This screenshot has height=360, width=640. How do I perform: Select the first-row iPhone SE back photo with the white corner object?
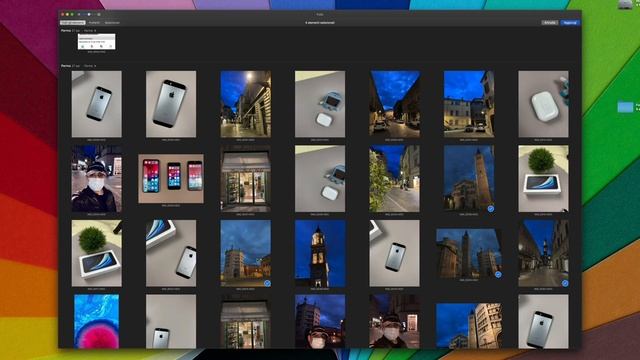click(x=97, y=104)
